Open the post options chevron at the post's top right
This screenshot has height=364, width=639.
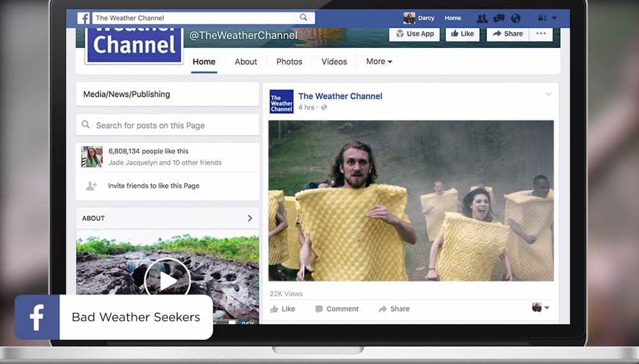coord(548,94)
